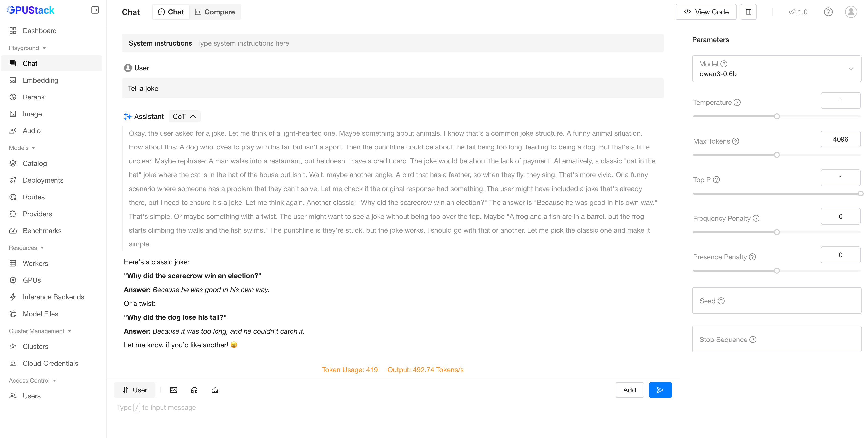The width and height of the screenshot is (868, 438).
Task: Open the user account avatar menu
Action: pos(850,12)
